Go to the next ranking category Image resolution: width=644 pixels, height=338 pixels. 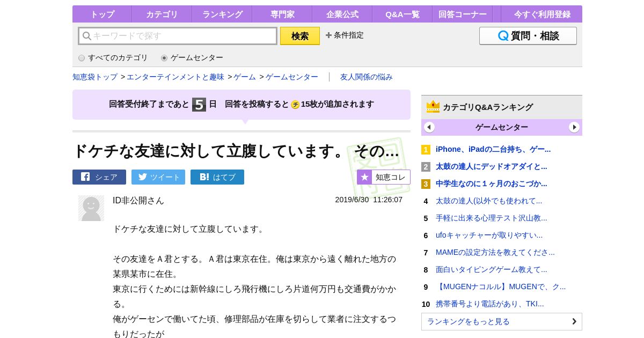(x=574, y=127)
